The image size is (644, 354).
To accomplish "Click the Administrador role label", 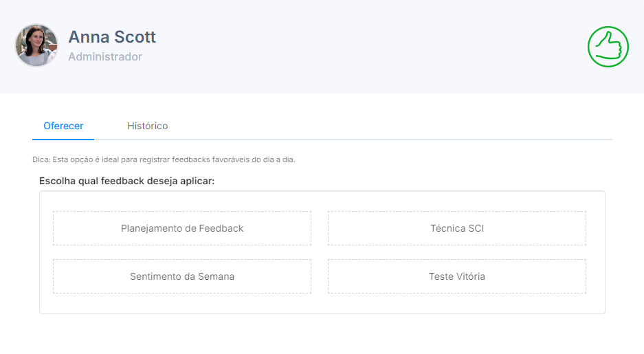I will pos(105,56).
